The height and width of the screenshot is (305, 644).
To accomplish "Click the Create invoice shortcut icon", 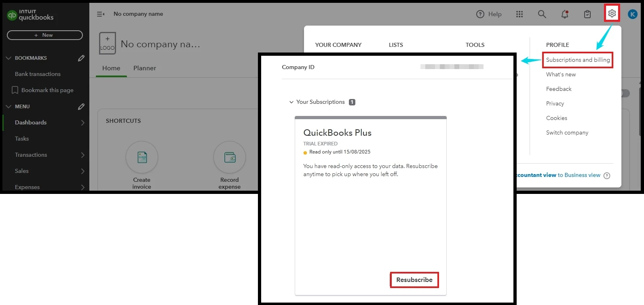I will point(142,157).
